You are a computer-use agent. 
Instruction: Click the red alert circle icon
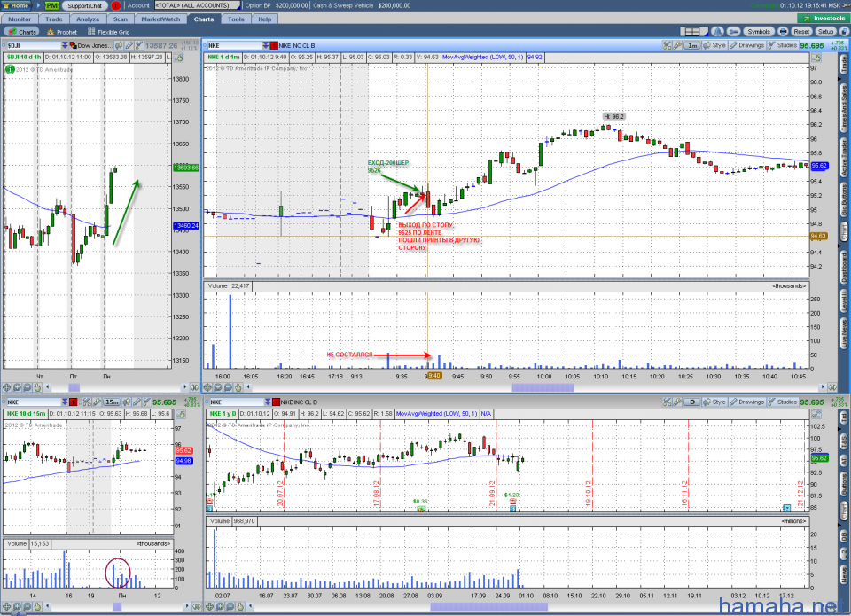pyautogui.click(x=115, y=5)
